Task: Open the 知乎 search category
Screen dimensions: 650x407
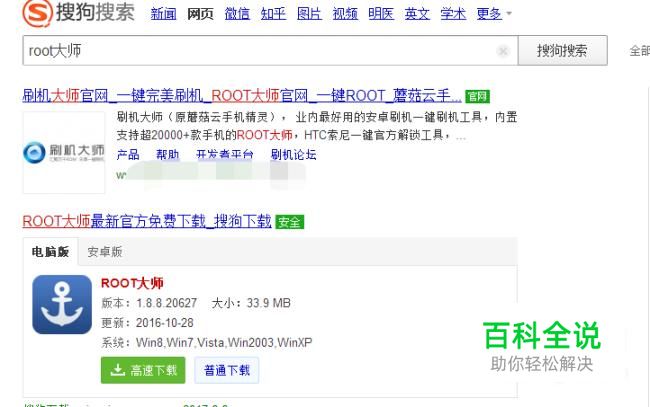Action: (x=273, y=14)
